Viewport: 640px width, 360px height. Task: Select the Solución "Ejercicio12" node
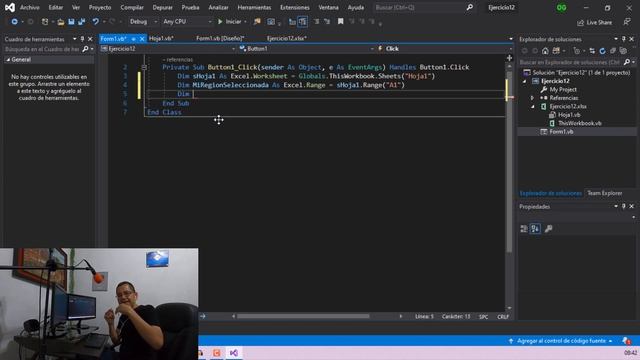(x=577, y=73)
